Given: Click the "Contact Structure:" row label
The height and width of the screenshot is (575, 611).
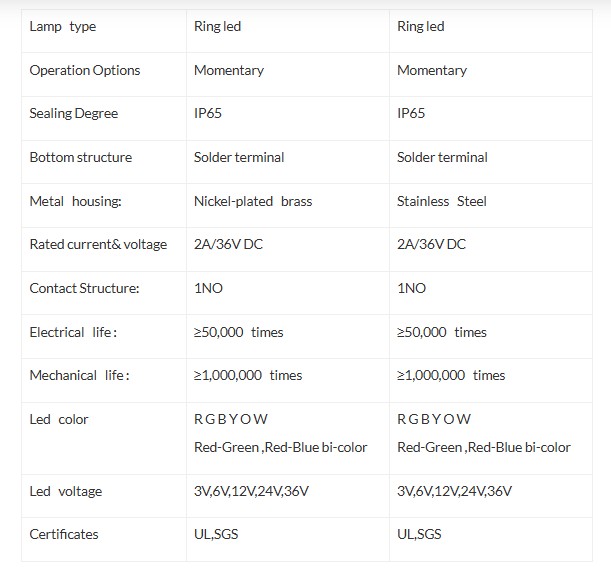Looking at the screenshot, I should [85, 288].
